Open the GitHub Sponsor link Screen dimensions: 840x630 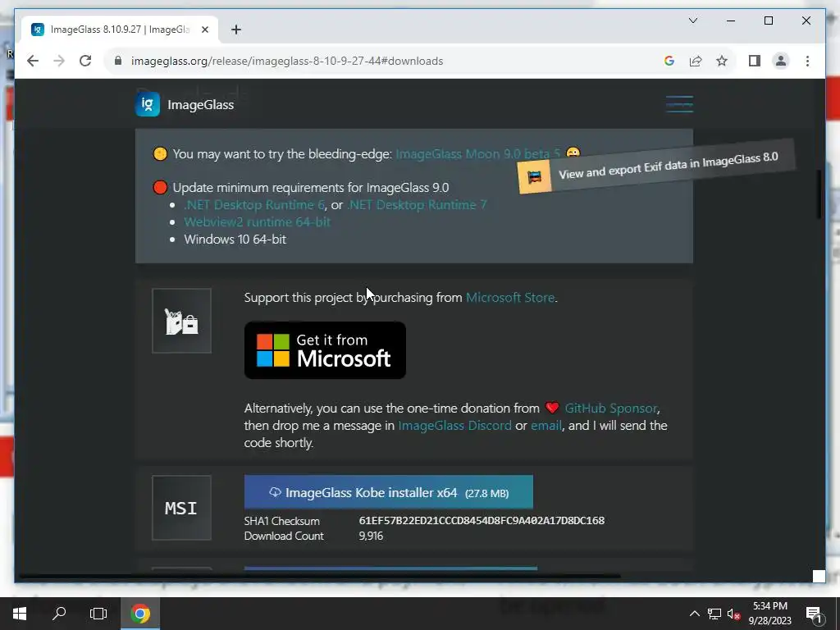click(610, 409)
